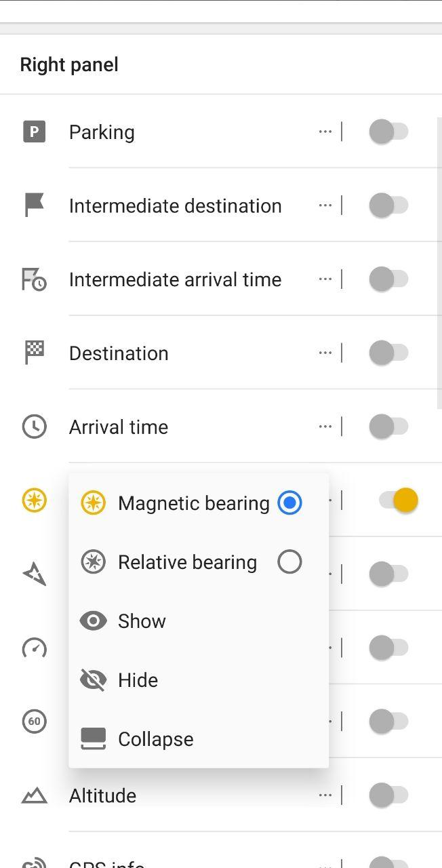
Task: Click the Altitude mountain icon
Action: 34,795
